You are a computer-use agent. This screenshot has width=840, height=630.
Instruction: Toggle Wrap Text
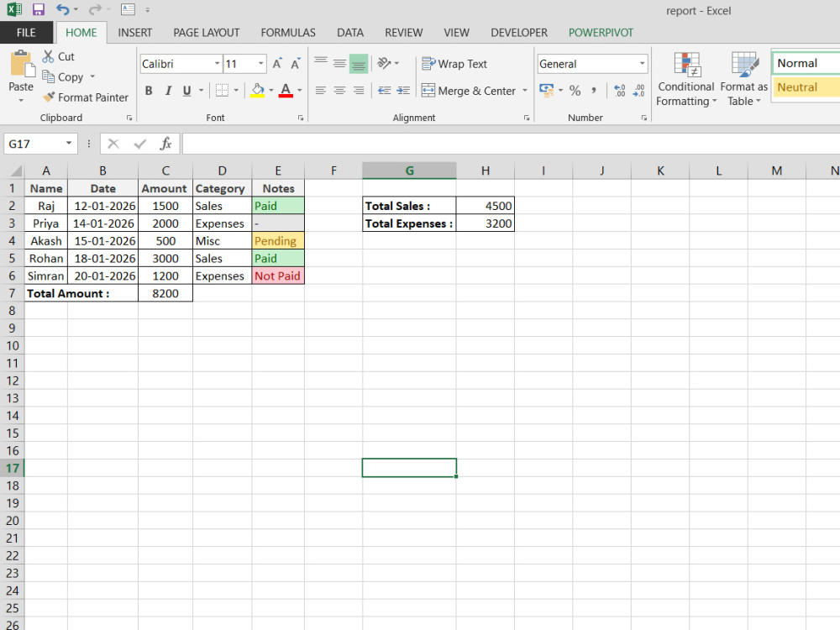pyautogui.click(x=454, y=64)
